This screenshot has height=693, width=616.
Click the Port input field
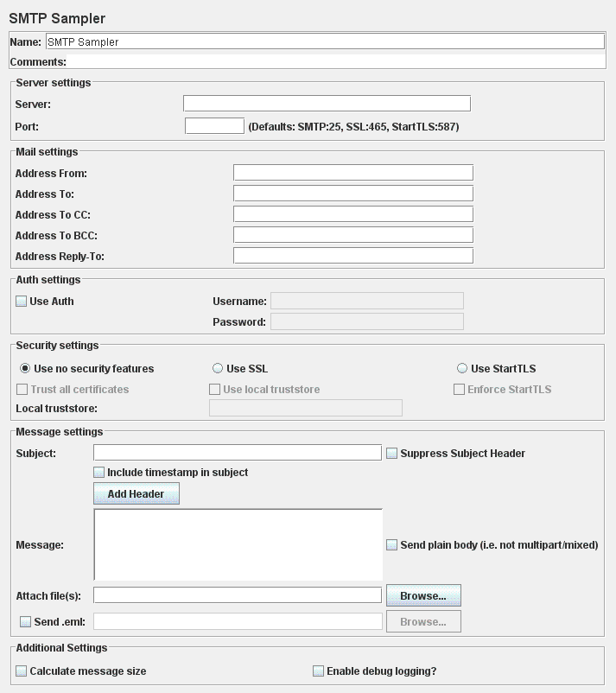click(x=214, y=126)
